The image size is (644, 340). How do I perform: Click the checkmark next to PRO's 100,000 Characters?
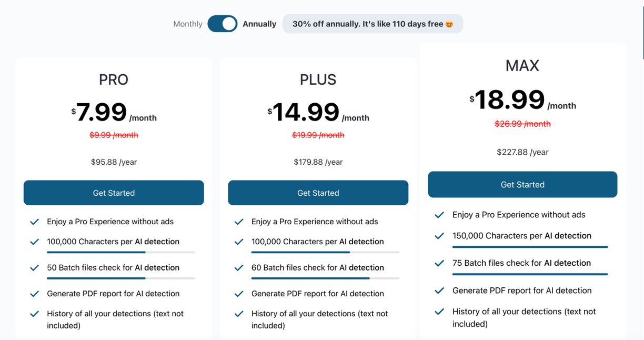coord(35,242)
